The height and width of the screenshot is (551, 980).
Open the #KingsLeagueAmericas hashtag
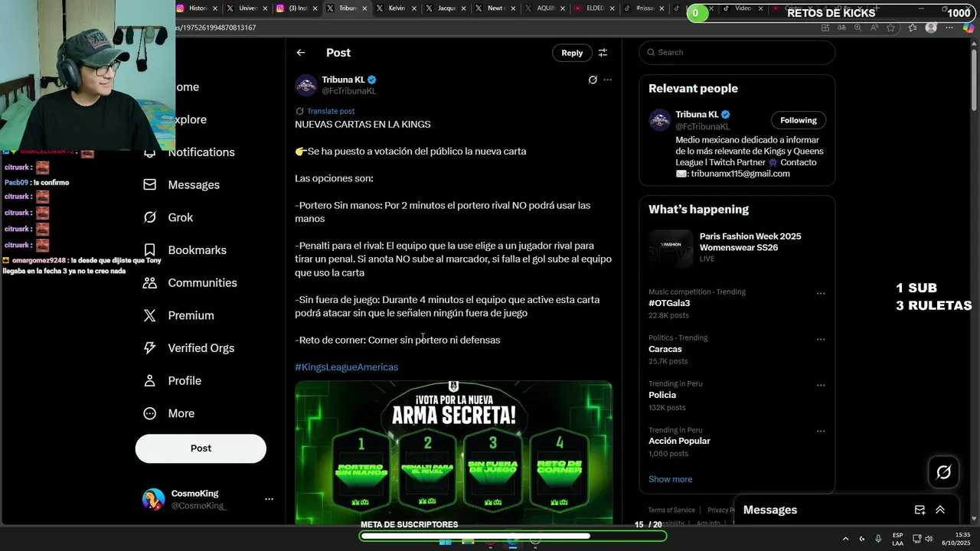coord(346,367)
